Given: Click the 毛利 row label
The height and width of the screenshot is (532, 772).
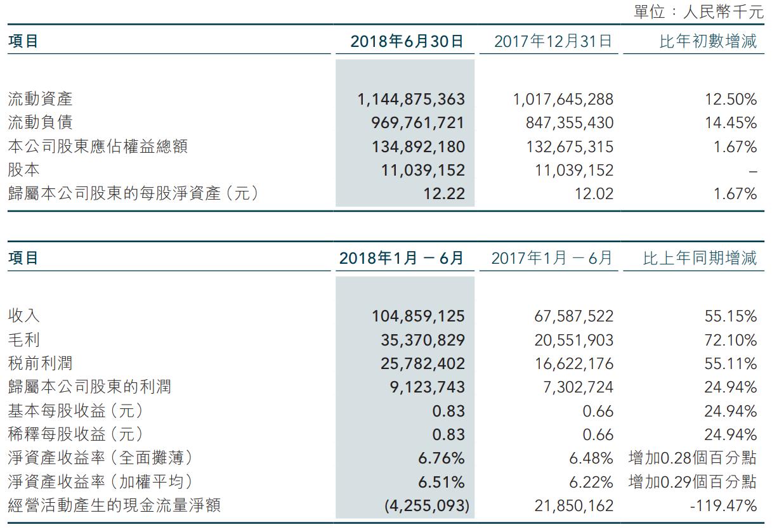Looking at the screenshot, I should [x=23, y=339].
